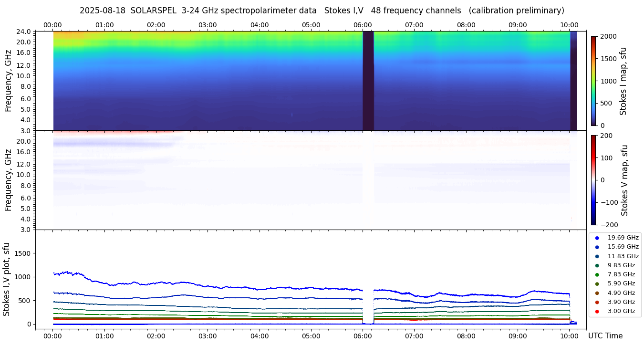644x346 pixels.
Task: Select the green 7.83 GHz legend dot
Action: [x=597, y=274]
